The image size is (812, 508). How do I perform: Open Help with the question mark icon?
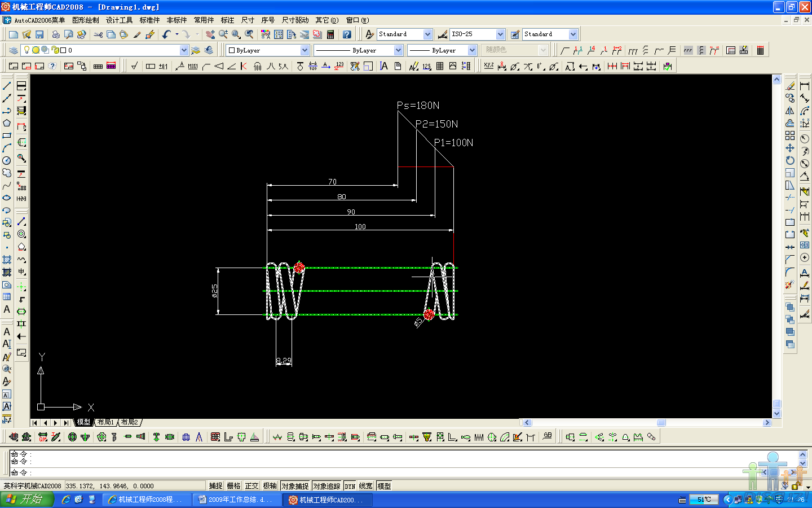pos(347,34)
